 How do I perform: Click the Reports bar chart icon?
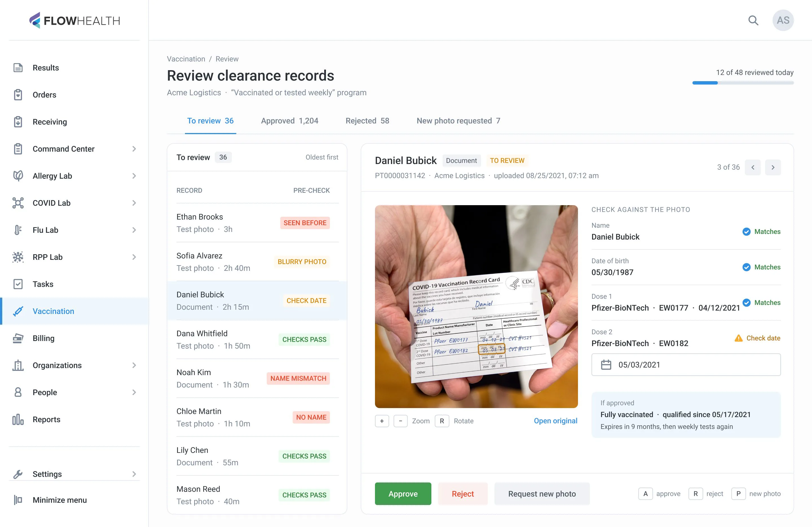(18, 419)
